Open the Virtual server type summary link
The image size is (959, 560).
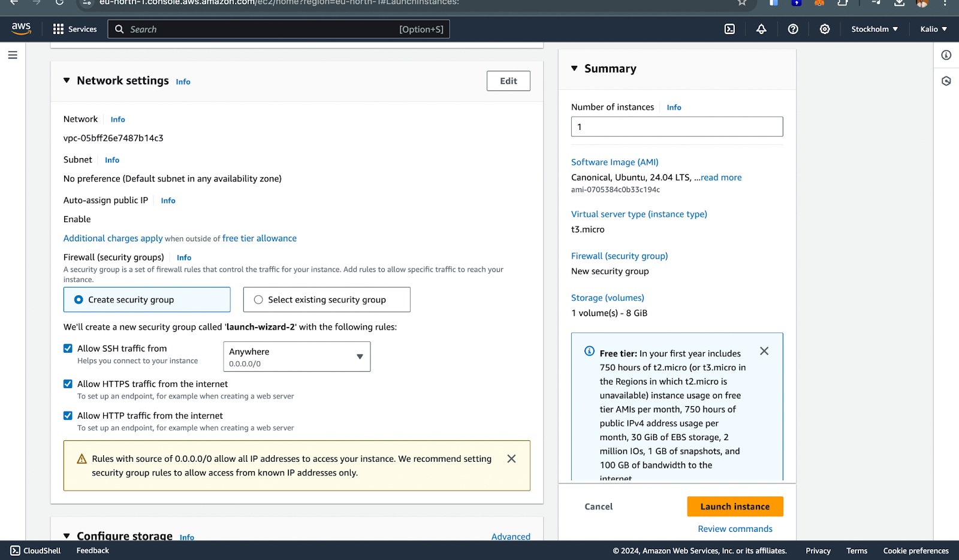639,214
